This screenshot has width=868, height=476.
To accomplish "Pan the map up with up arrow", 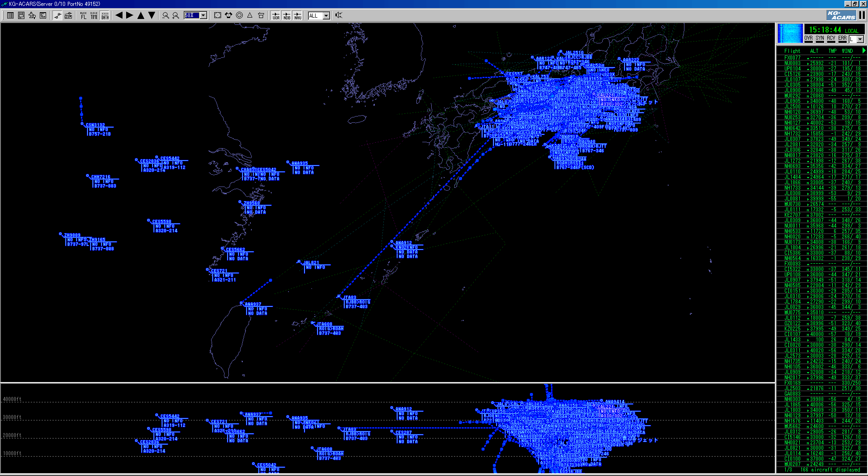I will point(141,15).
